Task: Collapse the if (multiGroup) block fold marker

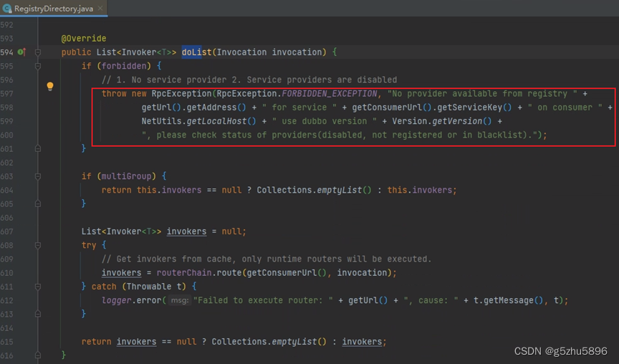Action: pyautogui.click(x=38, y=176)
